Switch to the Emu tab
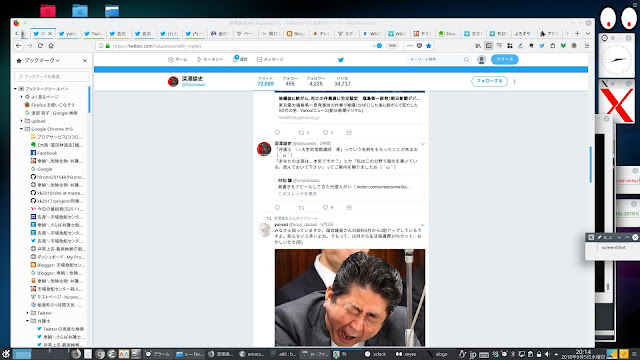 (448, 33)
